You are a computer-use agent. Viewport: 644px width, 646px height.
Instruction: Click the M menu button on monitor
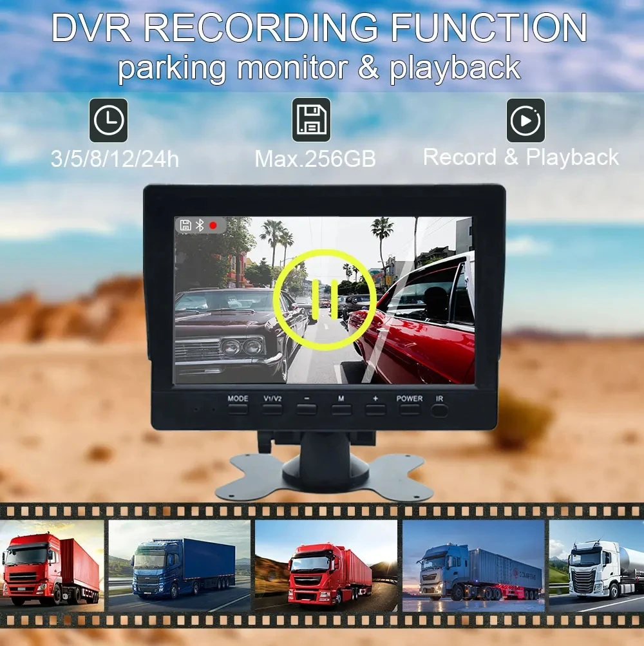(341, 410)
